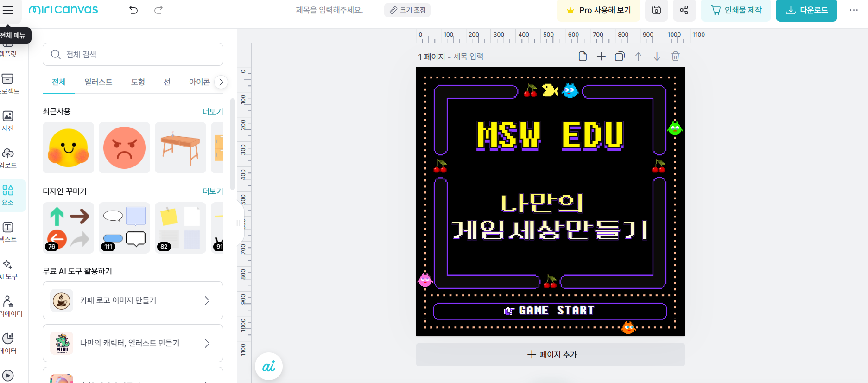Click the 페이지 추가 button

point(551,355)
